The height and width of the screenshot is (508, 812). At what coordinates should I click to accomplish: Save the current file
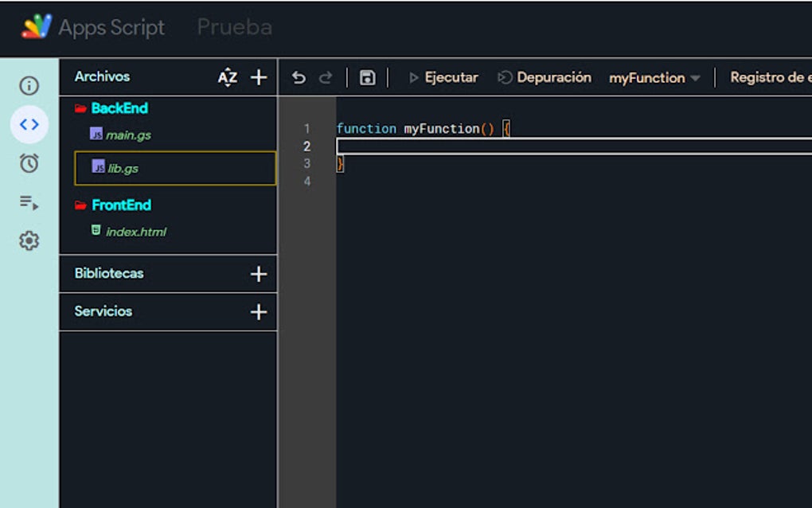pyautogui.click(x=368, y=77)
